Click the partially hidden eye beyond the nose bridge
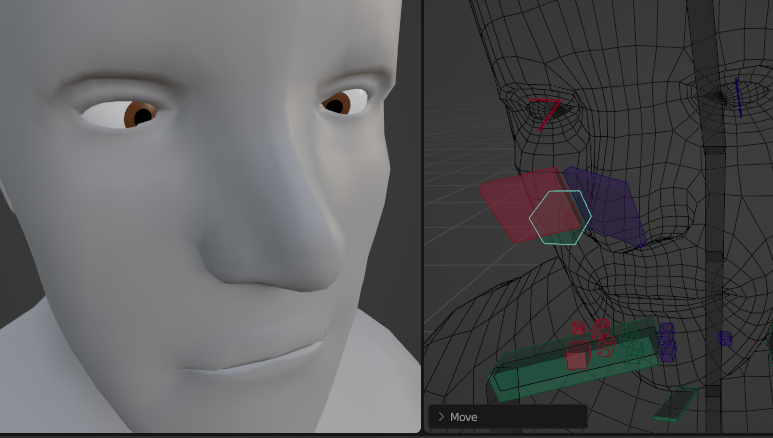 [340, 104]
